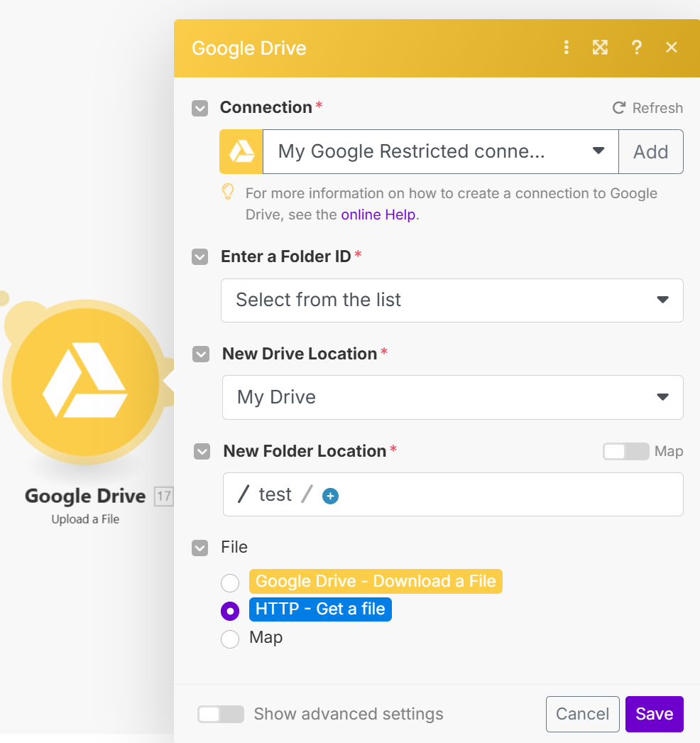This screenshot has width=700, height=743.
Task: Collapse the Enter a Folder ID chevron
Action: click(x=200, y=257)
